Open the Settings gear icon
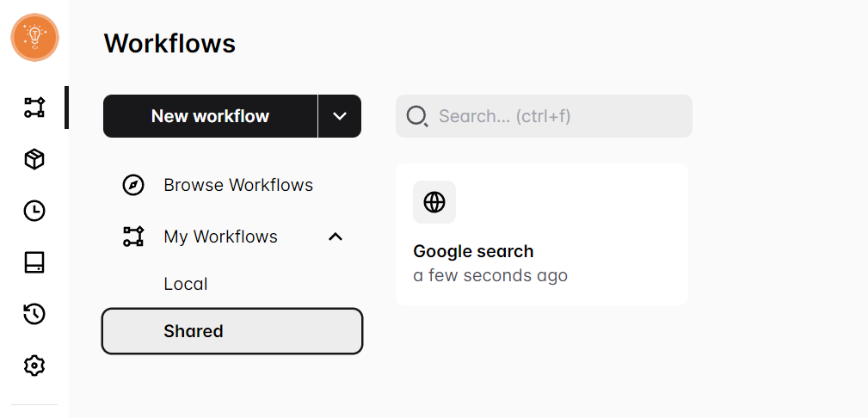 tap(34, 366)
